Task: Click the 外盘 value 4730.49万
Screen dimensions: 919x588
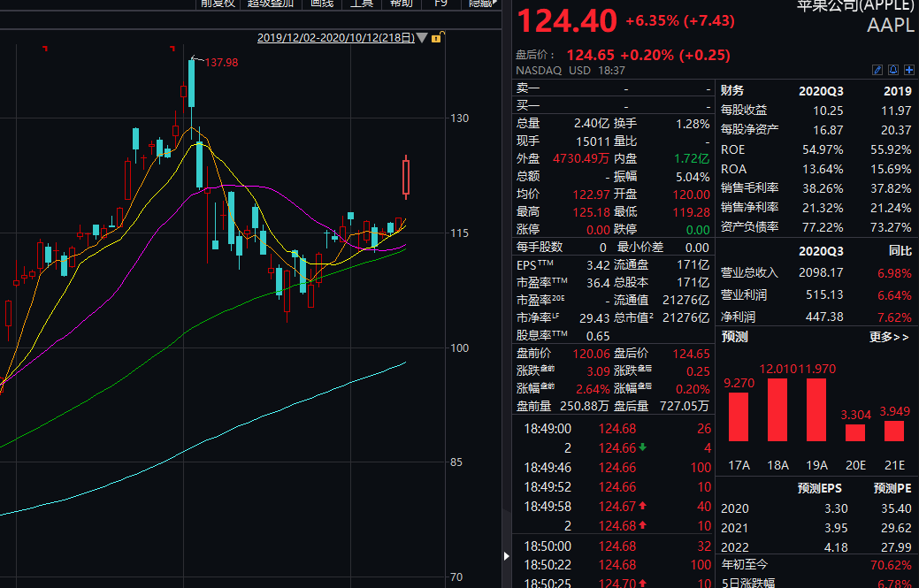Action: point(581,158)
